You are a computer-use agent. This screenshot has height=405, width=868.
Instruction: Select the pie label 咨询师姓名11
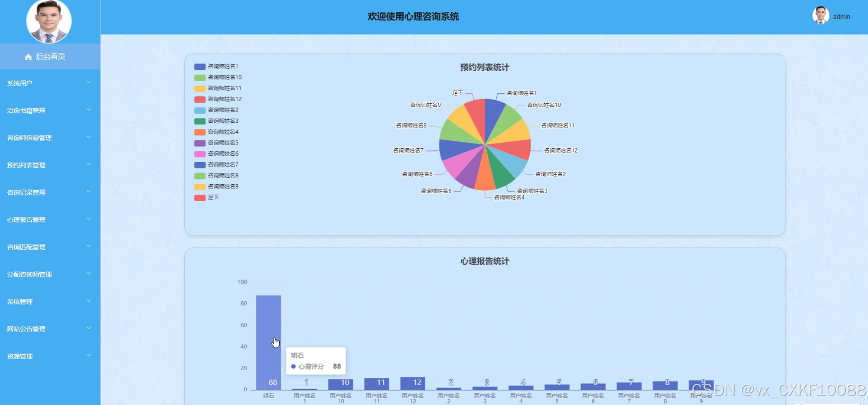coord(558,125)
